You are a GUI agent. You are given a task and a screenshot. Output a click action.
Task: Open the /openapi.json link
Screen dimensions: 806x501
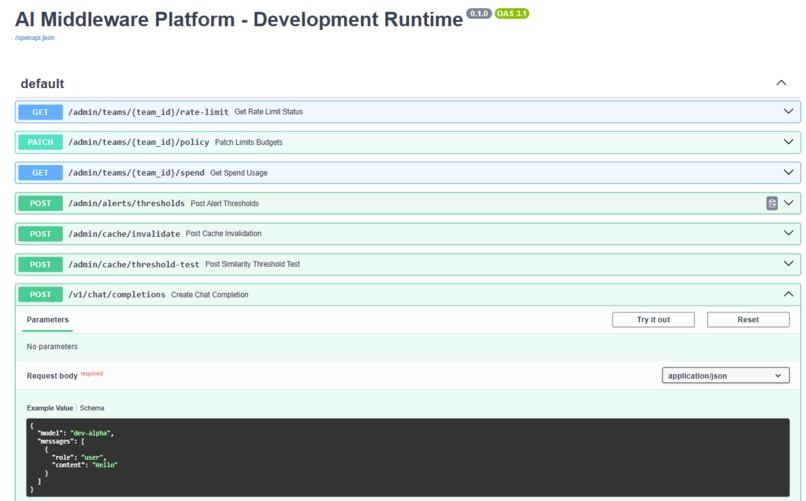(x=35, y=38)
